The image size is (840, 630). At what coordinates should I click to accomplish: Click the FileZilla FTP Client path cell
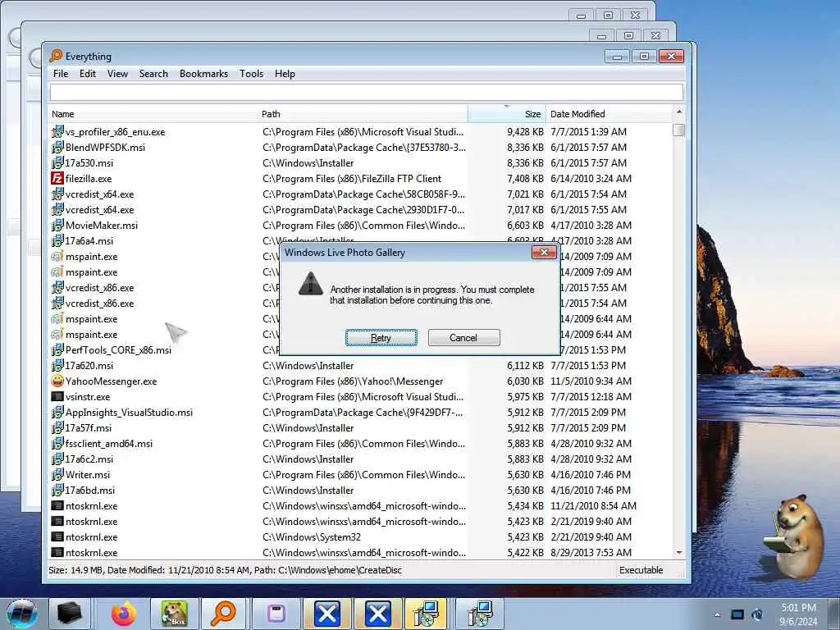[352, 178]
